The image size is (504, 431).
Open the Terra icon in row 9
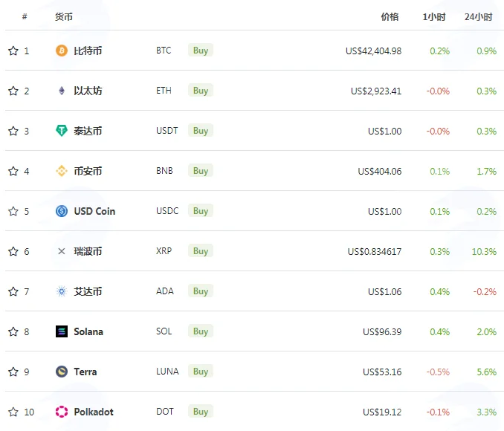62,372
